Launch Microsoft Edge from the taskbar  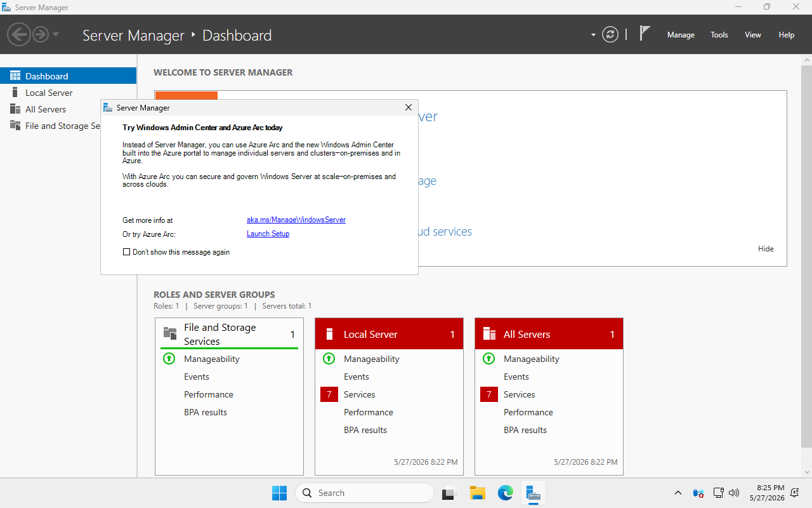[x=506, y=493]
